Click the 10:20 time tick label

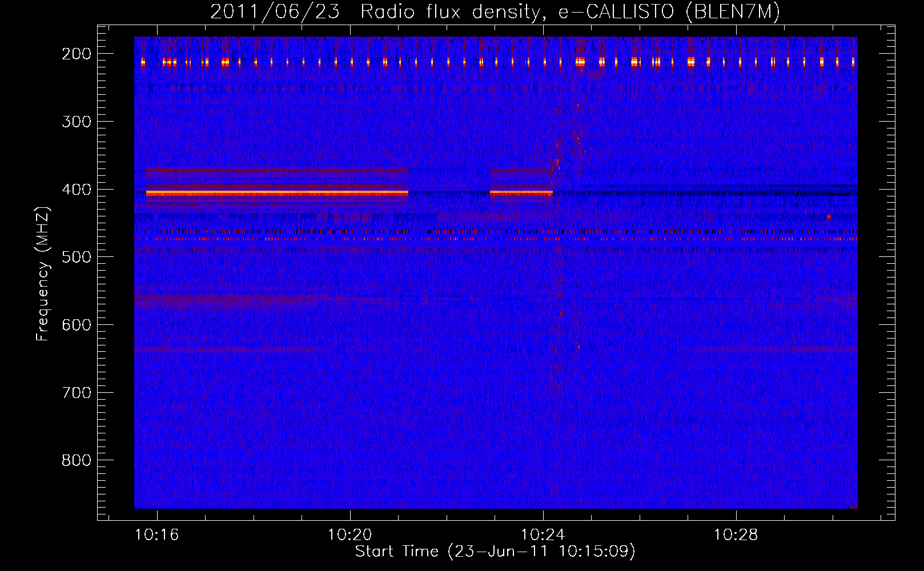(349, 534)
